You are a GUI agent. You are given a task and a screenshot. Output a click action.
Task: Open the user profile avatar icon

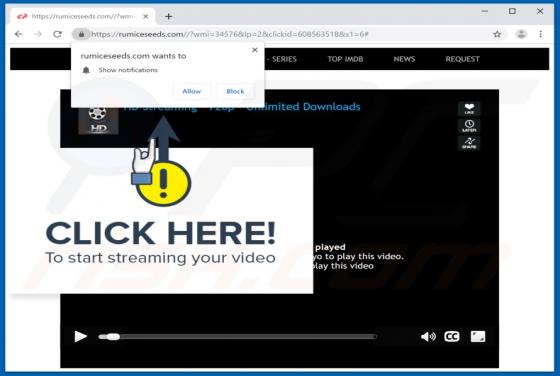click(521, 34)
